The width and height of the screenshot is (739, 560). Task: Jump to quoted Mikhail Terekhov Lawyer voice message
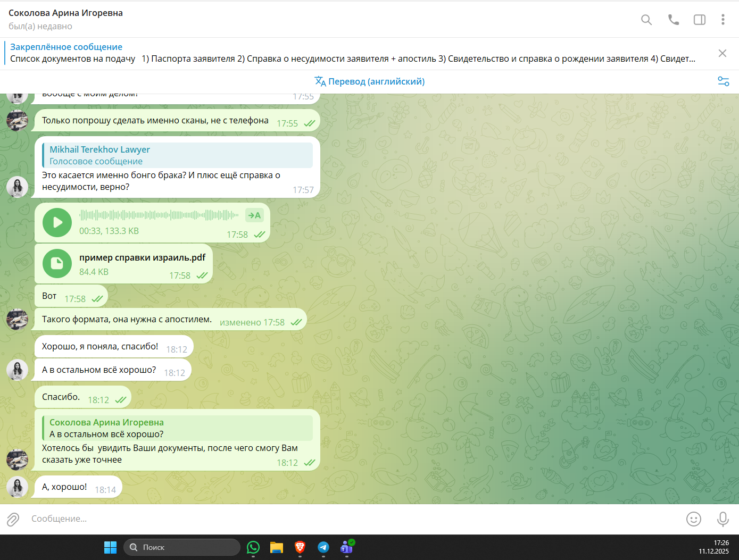[x=178, y=155]
